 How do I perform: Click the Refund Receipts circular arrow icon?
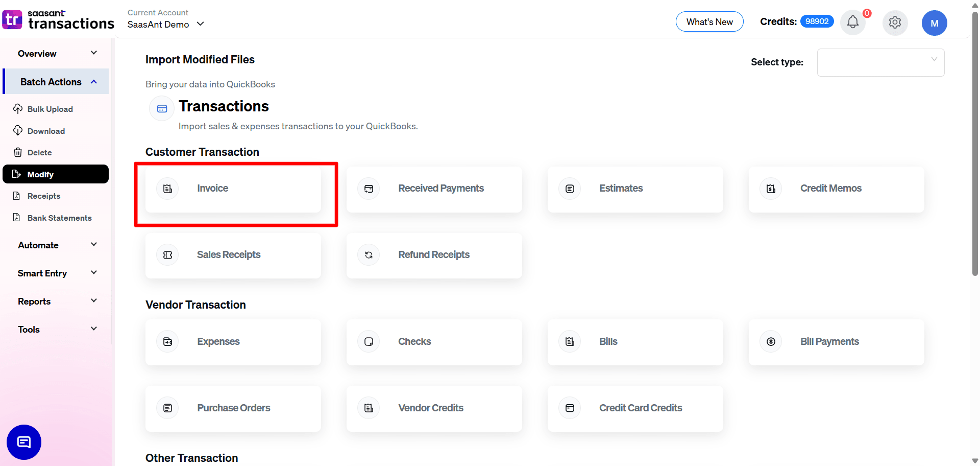369,255
